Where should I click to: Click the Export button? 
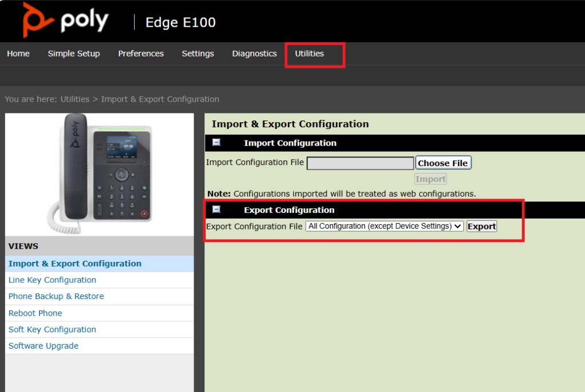[x=482, y=227]
